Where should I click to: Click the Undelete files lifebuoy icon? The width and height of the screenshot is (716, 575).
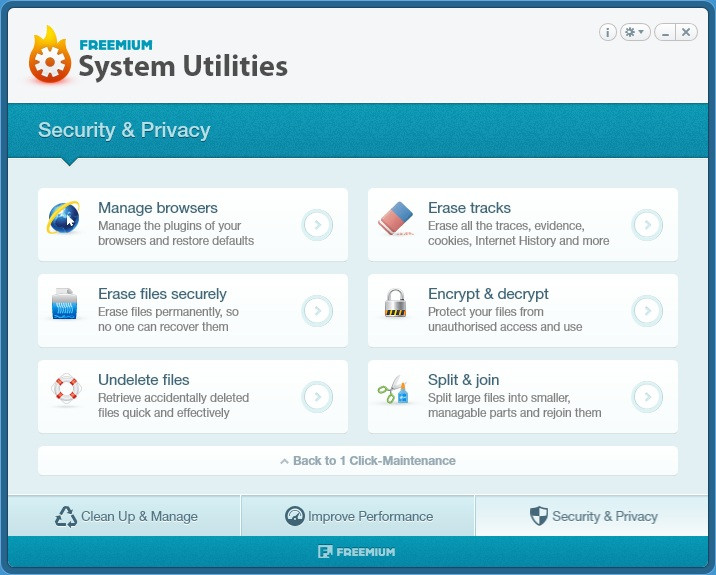click(x=66, y=389)
